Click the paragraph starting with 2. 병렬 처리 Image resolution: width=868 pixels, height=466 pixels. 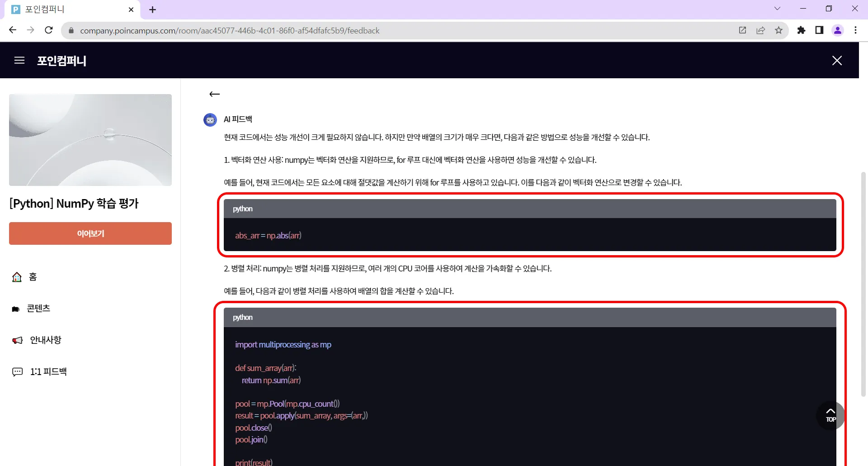388,268
